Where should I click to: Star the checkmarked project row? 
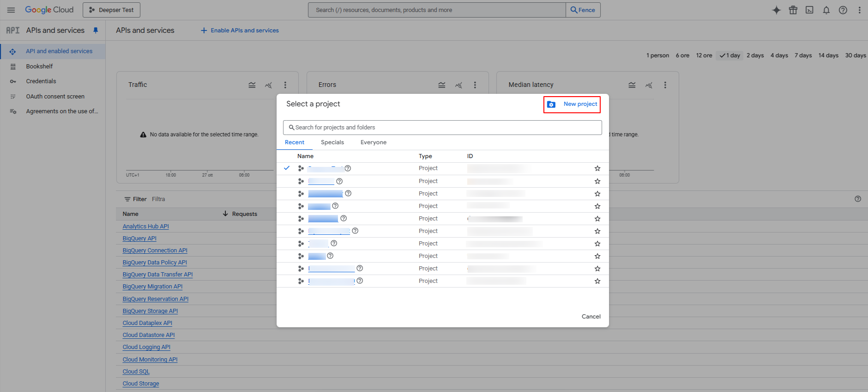pos(597,169)
